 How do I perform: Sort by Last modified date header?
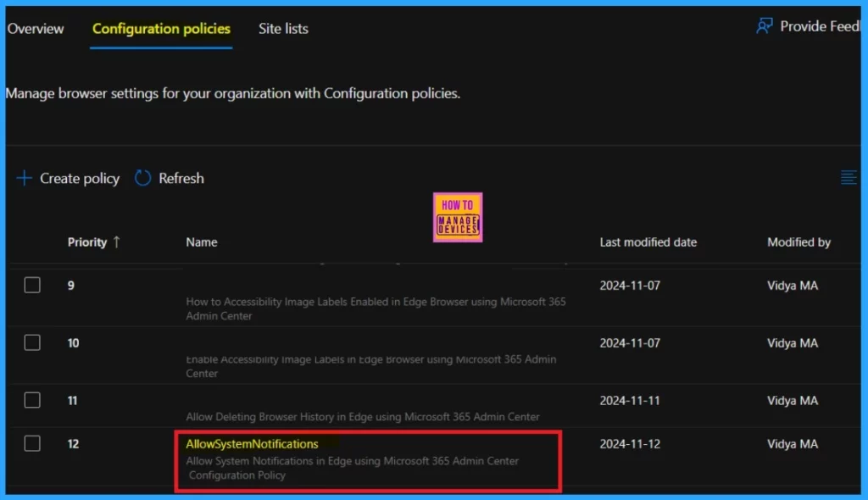pyautogui.click(x=648, y=242)
